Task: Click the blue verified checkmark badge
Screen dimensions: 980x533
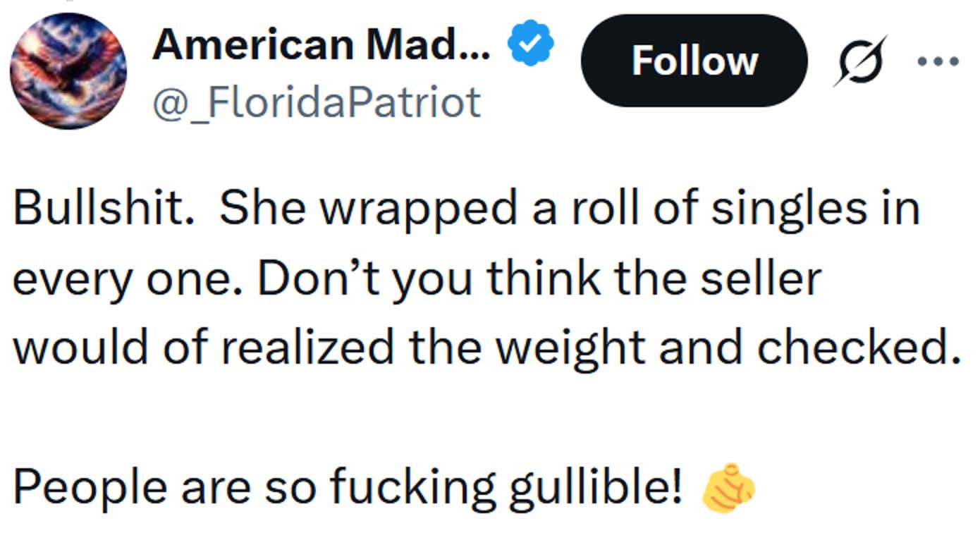Action: coord(530,46)
